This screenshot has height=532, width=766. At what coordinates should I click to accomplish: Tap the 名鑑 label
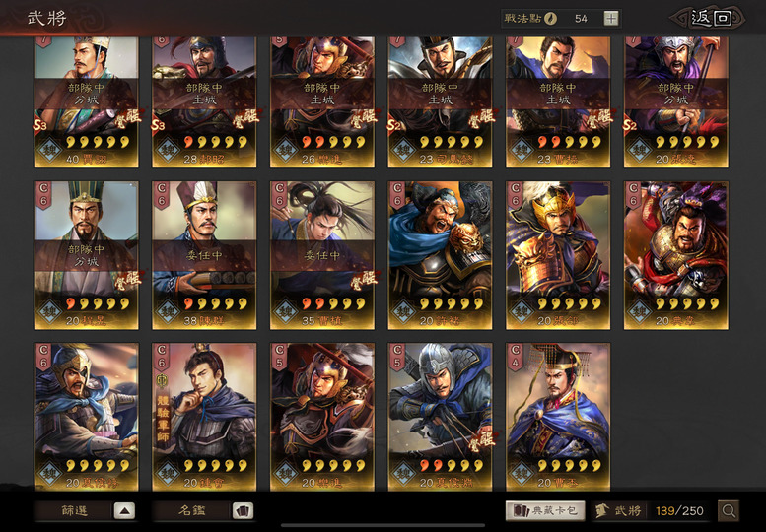point(192,511)
